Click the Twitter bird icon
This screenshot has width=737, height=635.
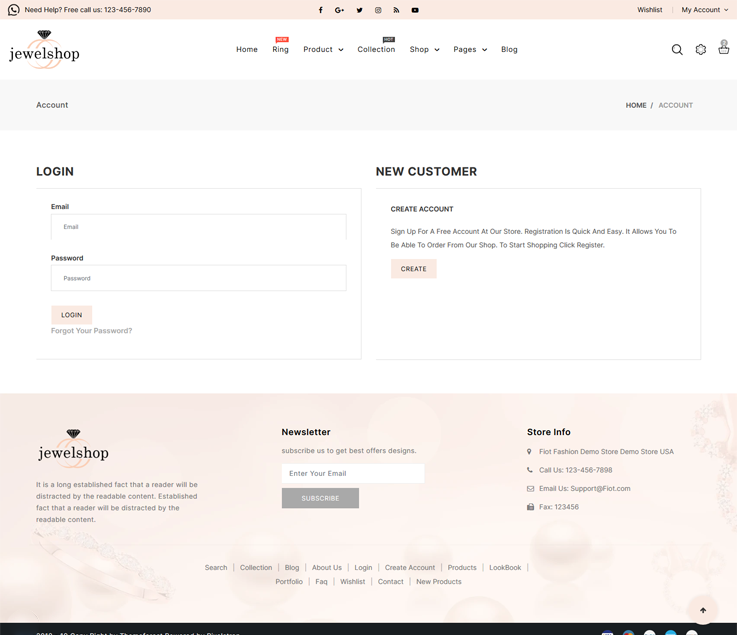[x=359, y=10]
